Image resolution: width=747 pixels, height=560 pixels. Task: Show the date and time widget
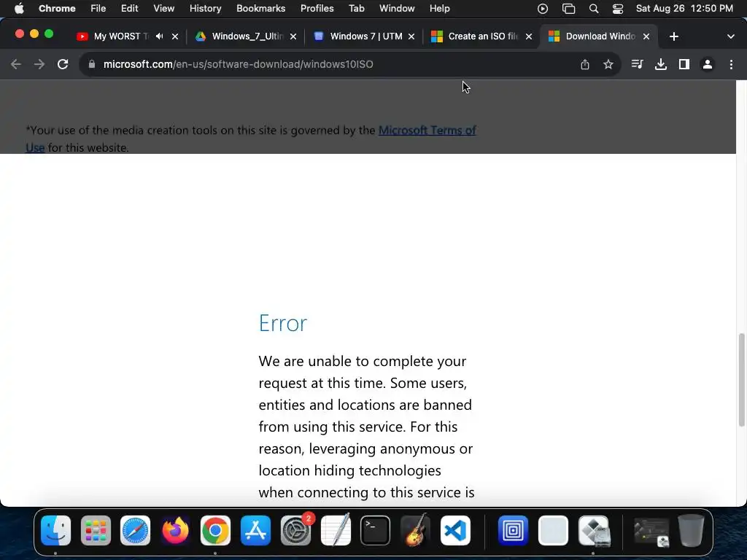[x=684, y=9]
